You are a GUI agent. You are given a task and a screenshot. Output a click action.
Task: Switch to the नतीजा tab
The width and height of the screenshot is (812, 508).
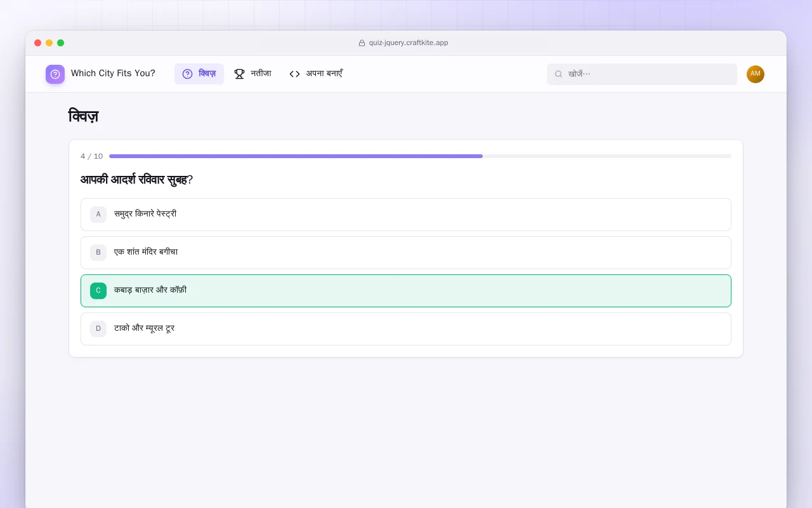[x=252, y=74]
